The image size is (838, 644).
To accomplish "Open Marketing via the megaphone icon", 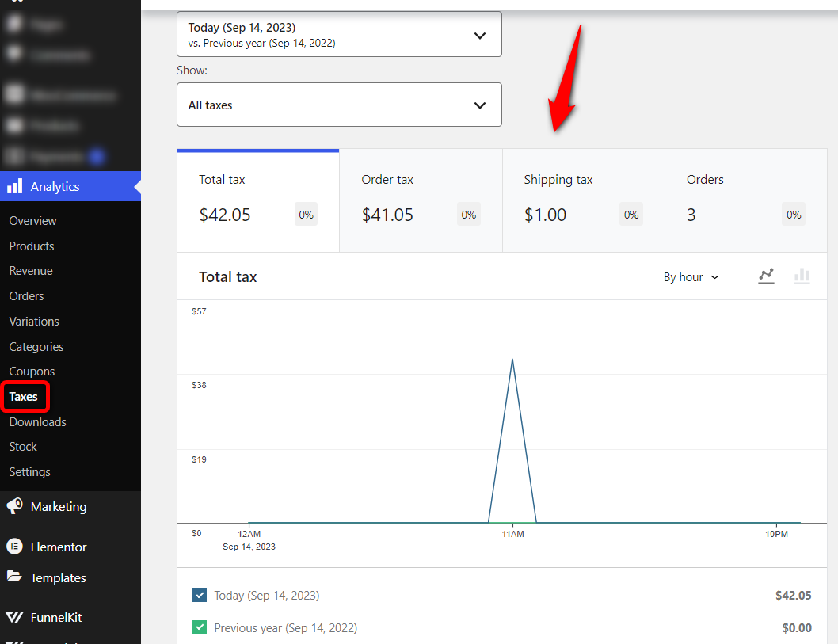I will (x=13, y=506).
